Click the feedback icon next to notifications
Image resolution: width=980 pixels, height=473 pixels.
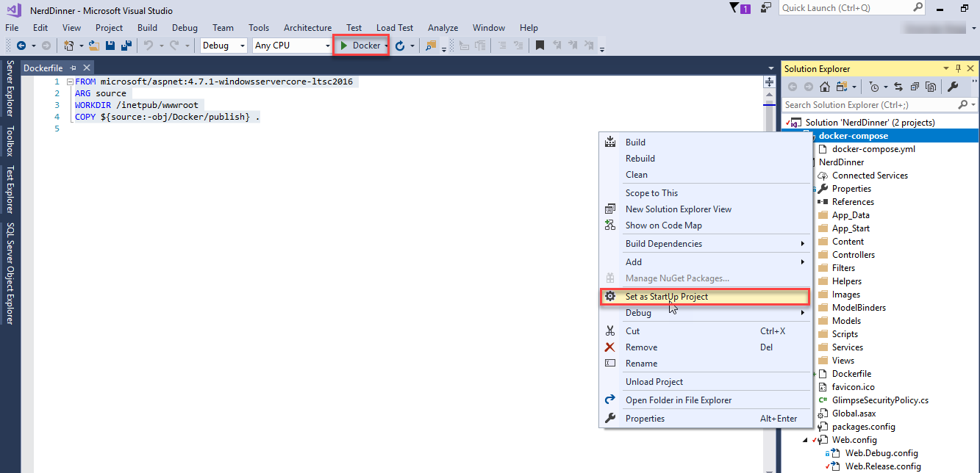click(x=767, y=8)
